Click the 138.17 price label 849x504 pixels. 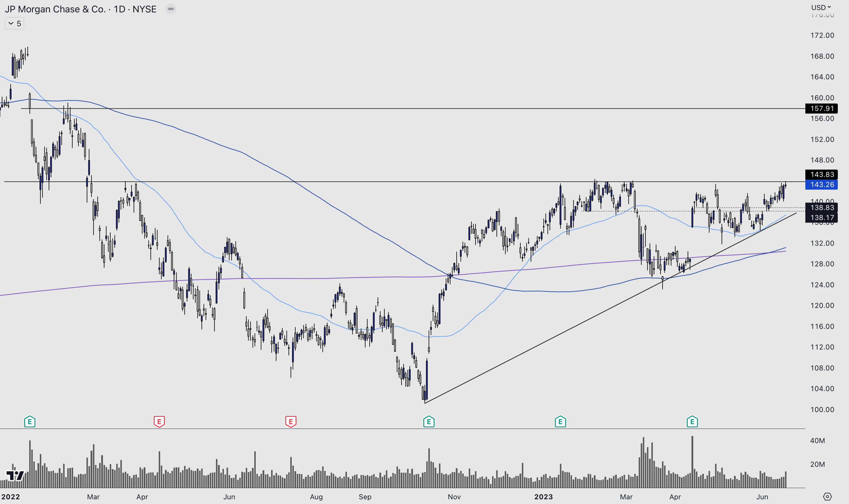822,217
